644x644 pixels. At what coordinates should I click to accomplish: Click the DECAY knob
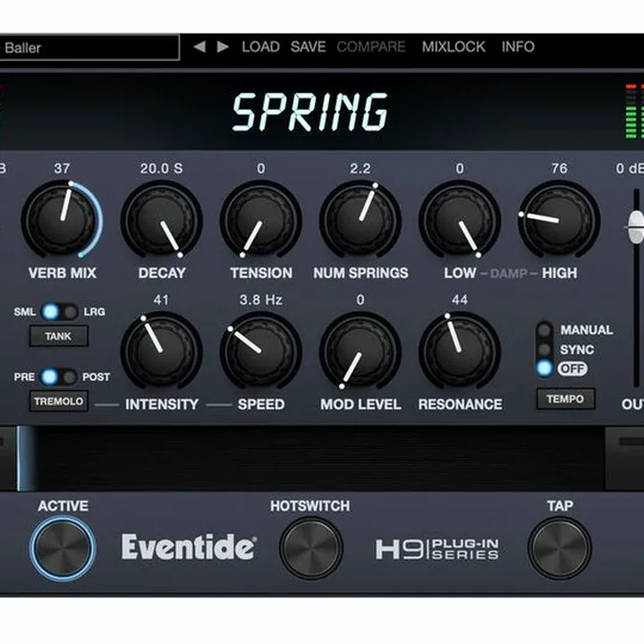click(161, 221)
